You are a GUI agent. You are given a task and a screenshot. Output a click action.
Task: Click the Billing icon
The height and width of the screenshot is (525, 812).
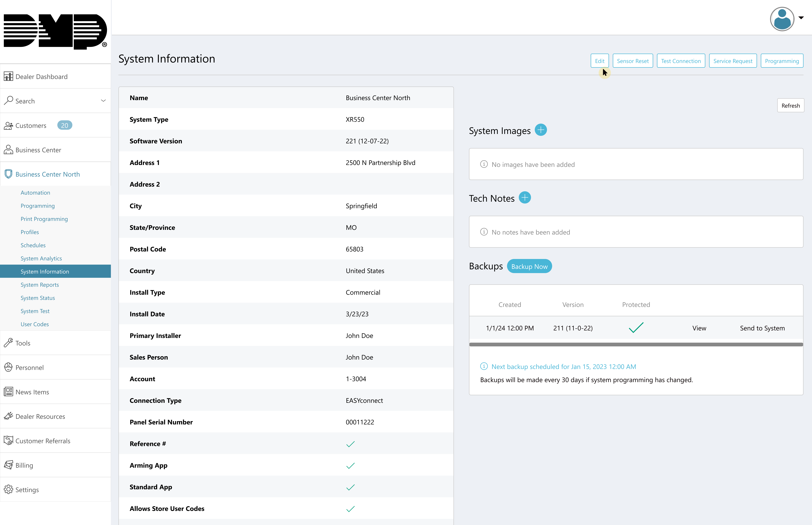(x=9, y=465)
